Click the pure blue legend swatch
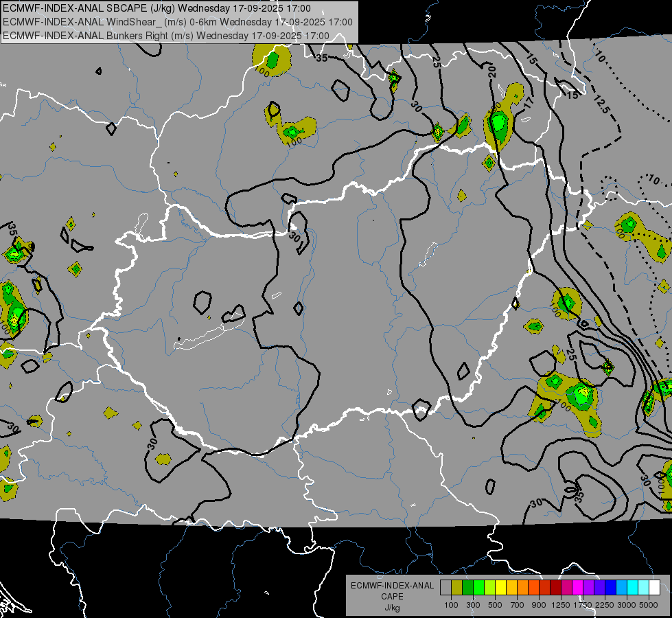Viewport: 672px width, 618px height. pos(610,587)
